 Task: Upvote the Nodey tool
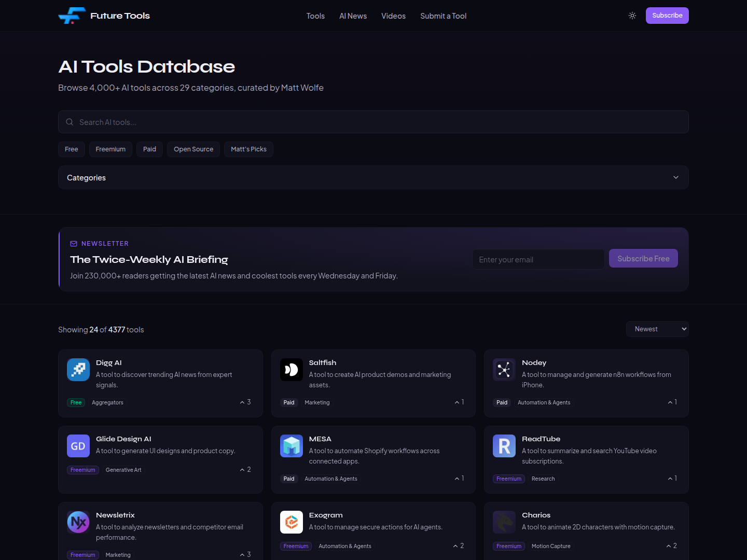pyautogui.click(x=672, y=402)
